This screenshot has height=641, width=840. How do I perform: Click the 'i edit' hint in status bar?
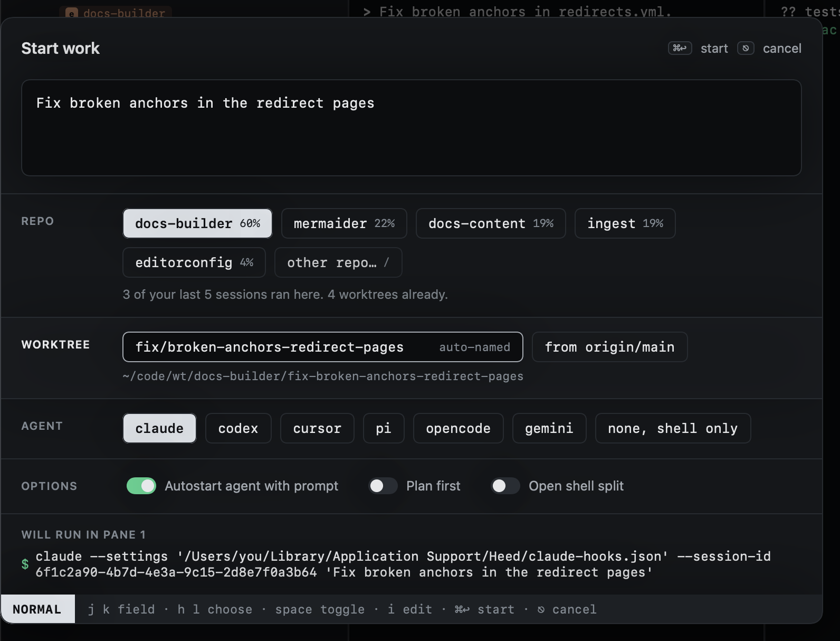410,609
